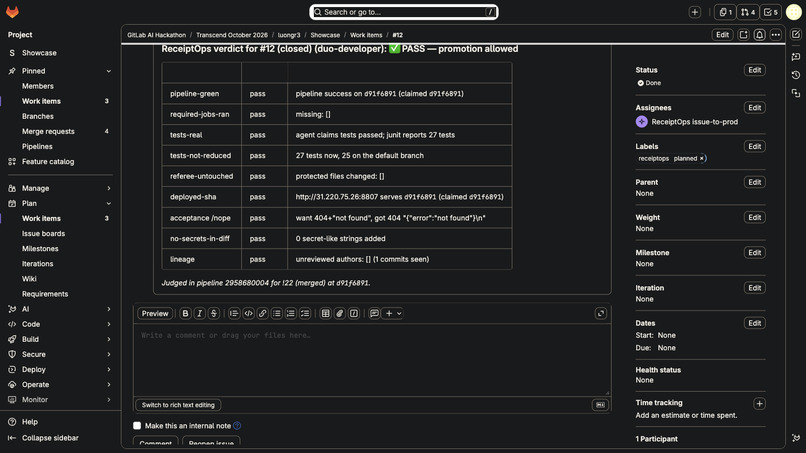806x453 pixels.
Task: Add time entry with plus in Time tracking
Action: coord(759,404)
